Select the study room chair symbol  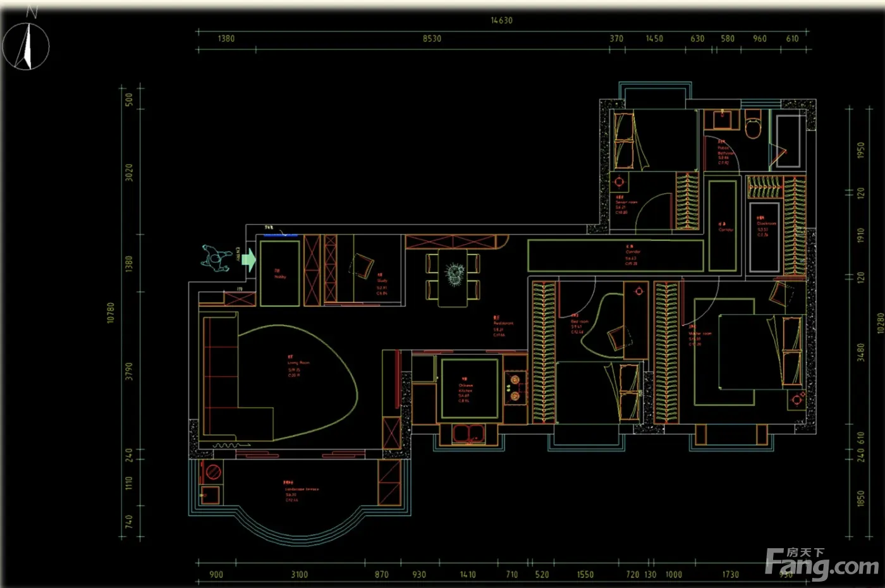(363, 266)
